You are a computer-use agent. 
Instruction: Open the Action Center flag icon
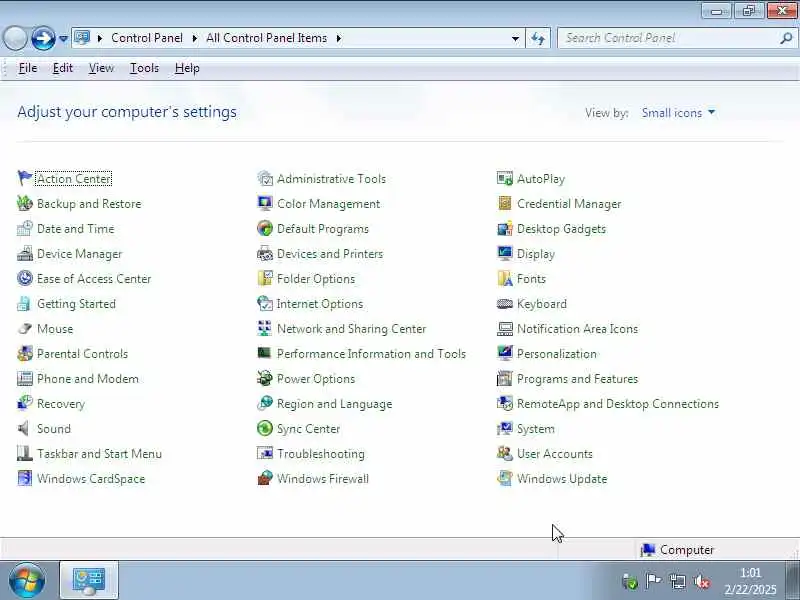click(24, 178)
